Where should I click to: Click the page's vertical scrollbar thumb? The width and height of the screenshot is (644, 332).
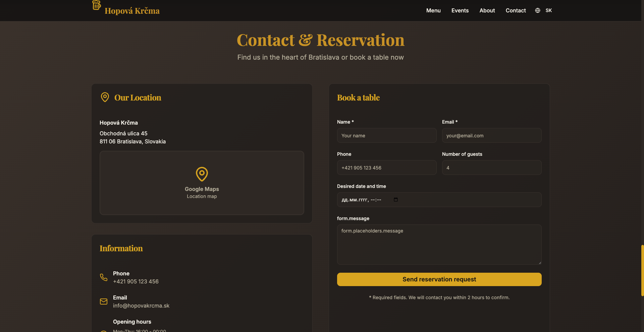click(642, 271)
